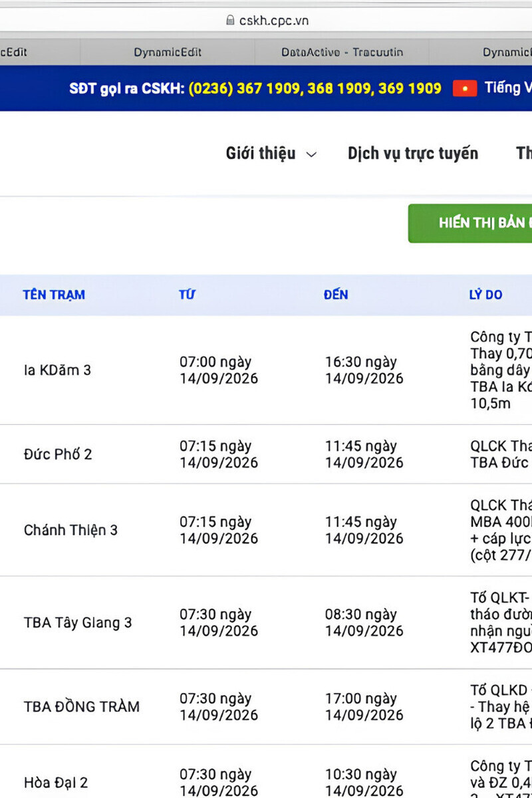Screen dimensions: 532x798
Task: Click the green HIỂN THỊ BẢN button
Action: coord(470,223)
